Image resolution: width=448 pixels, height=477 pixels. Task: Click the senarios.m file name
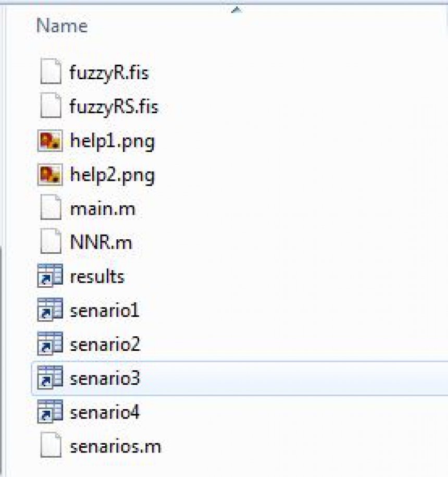116,447
